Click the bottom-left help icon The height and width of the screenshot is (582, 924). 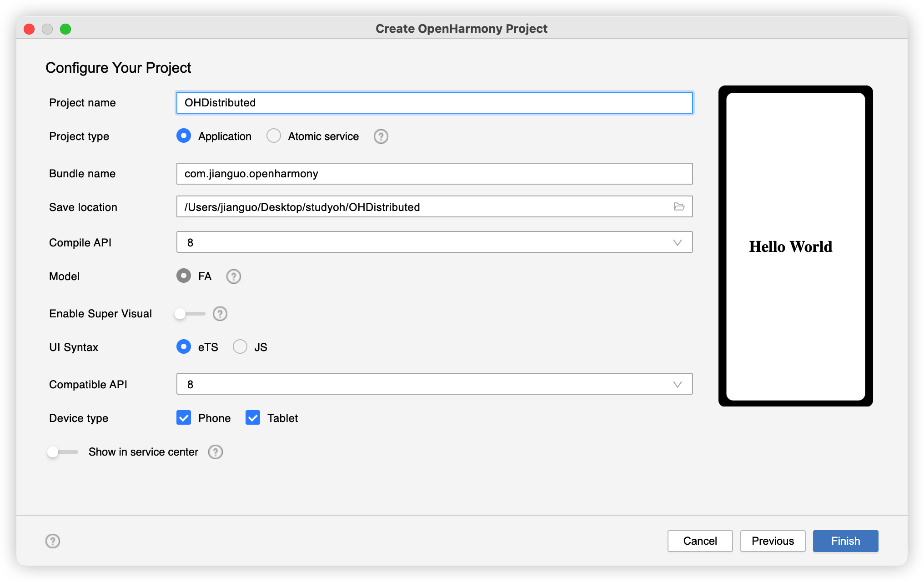point(53,540)
